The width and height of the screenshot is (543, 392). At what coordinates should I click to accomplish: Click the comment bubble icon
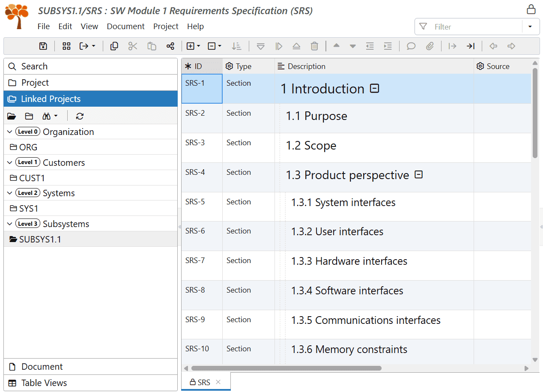click(411, 46)
